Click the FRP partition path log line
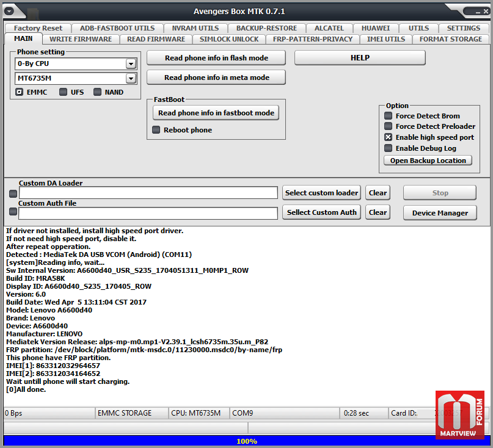493x448 pixels. click(x=144, y=350)
